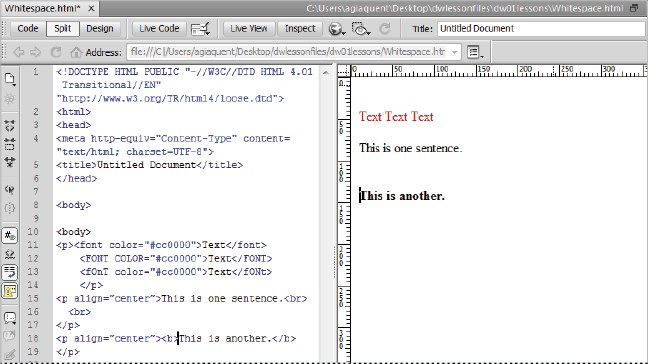Click line number 18 in gutter
This screenshot has height=364, width=652.
[x=33, y=339]
